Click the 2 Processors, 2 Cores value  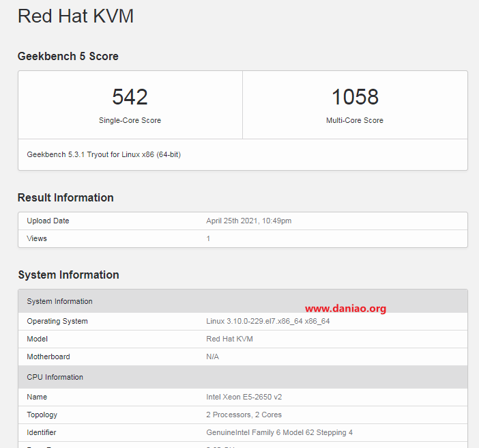coord(244,415)
